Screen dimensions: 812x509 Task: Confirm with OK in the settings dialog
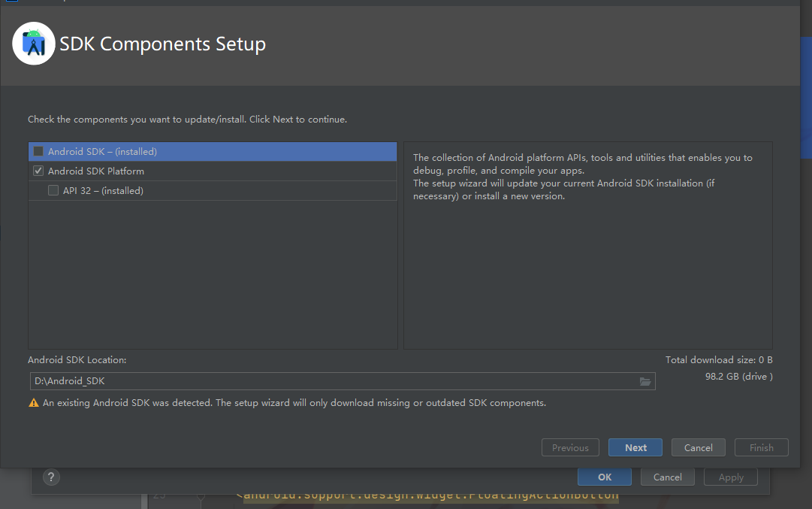click(x=605, y=477)
